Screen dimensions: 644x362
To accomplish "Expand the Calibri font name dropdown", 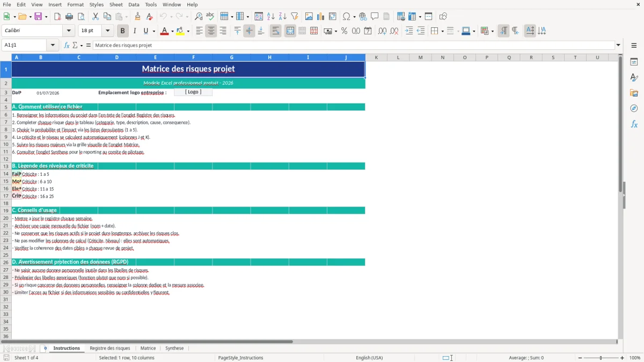I will pos(68,31).
